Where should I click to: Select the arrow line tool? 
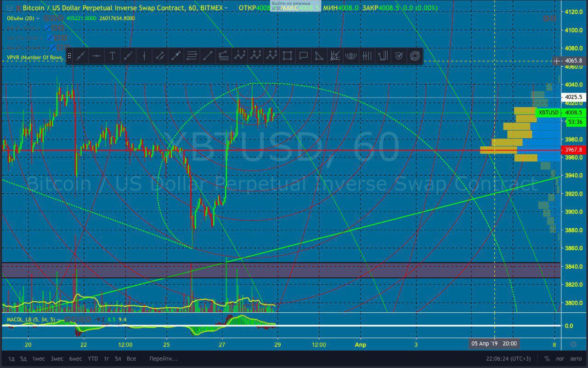point(176,56)
